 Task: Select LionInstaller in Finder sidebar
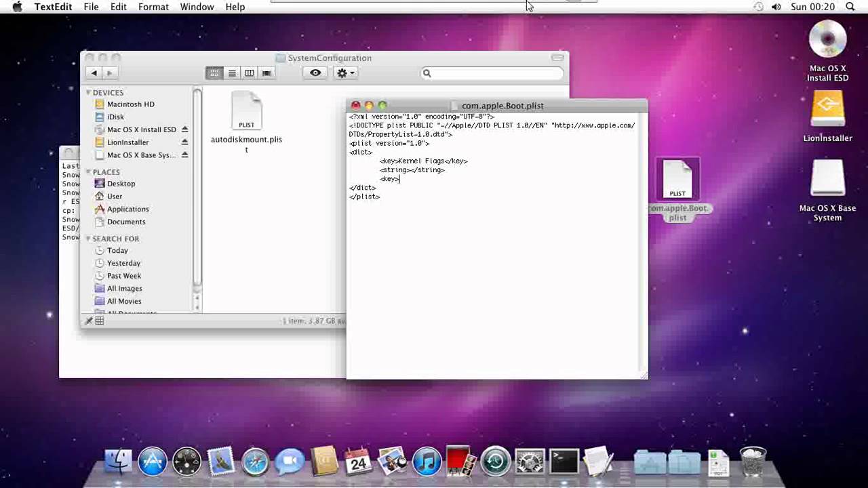click(127, 142)
